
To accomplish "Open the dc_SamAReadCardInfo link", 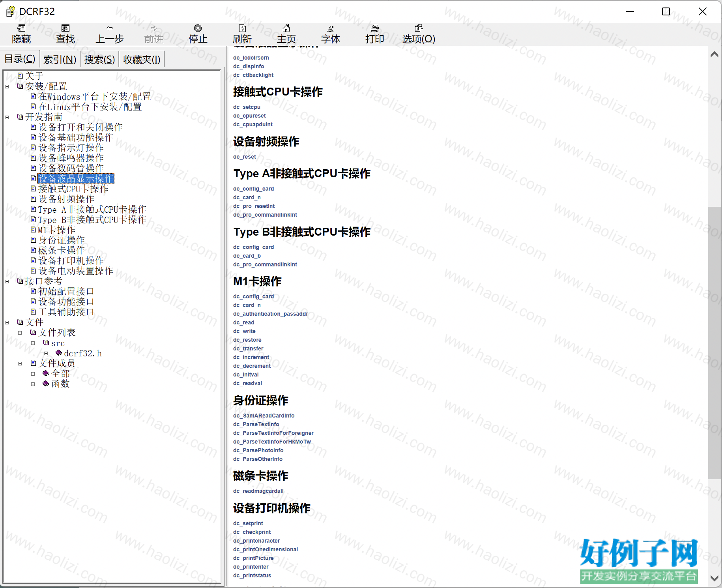I will (x=264, y=416).
